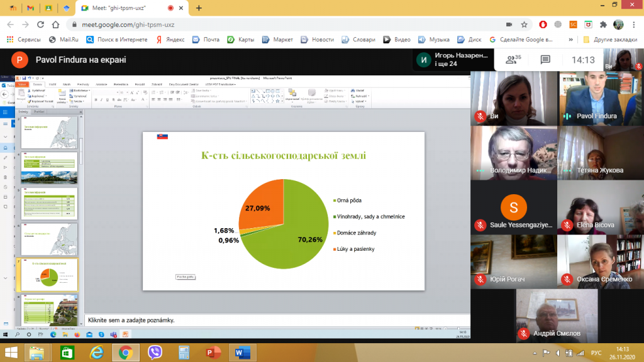Open the Другие закладки bookmarks folder
This screenshot has height=362, width=644.
pos(606,39)
